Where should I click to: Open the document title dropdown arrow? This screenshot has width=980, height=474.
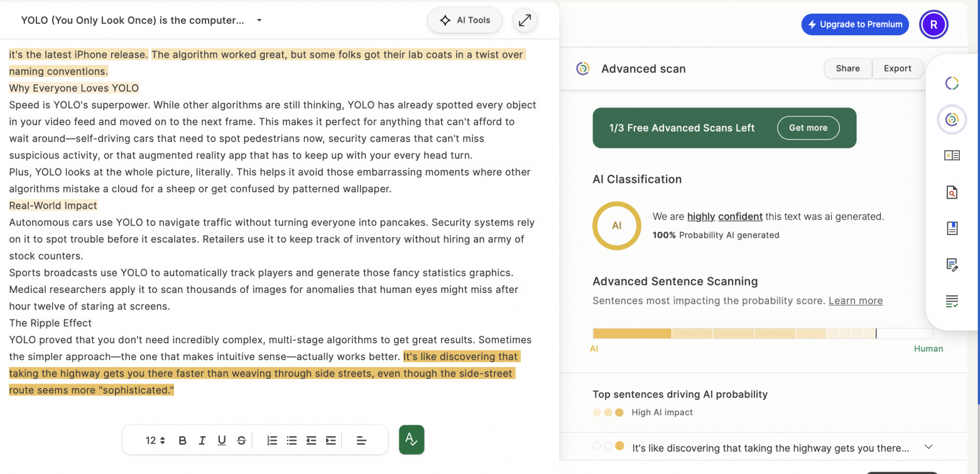tap(259, 20)
